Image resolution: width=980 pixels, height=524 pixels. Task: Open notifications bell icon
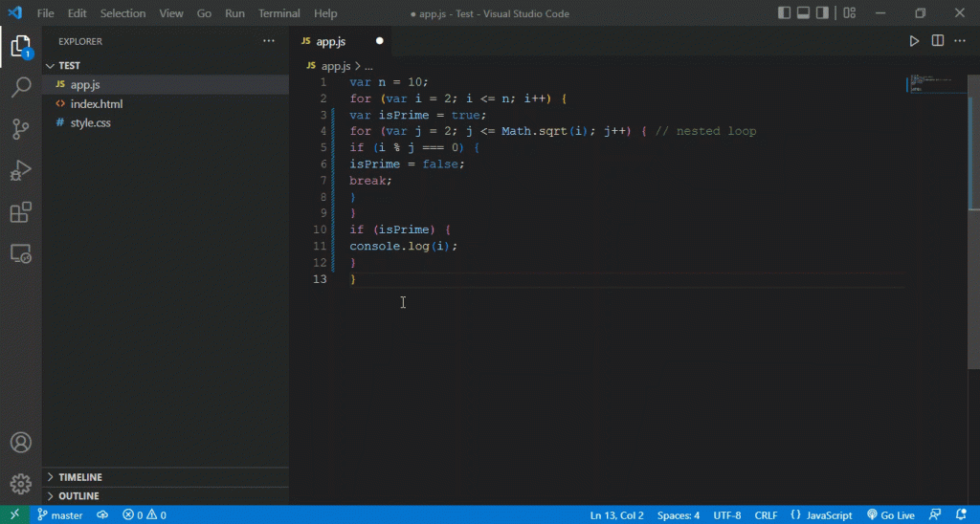[x=961, y=514]
